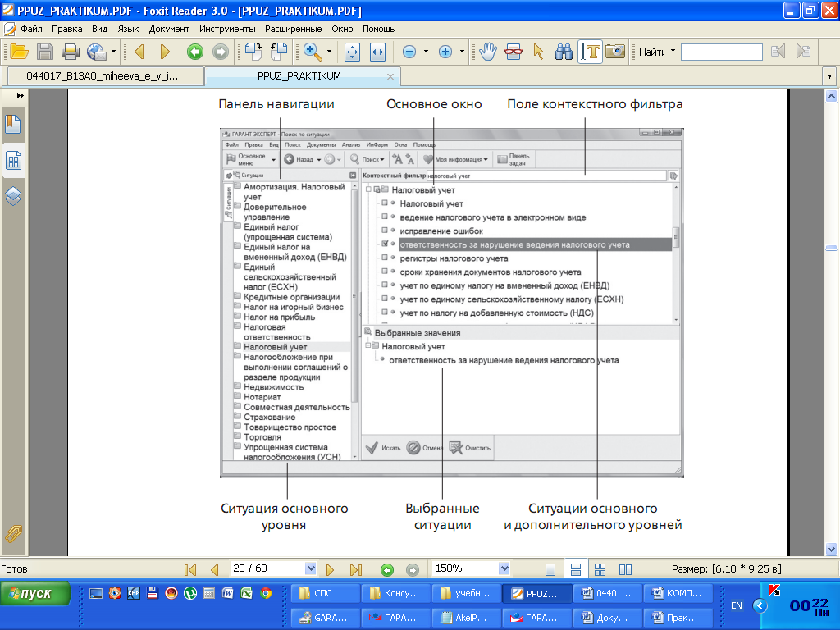Select the Snapshot camera tool
The image size is (840, 630).
(615, 52)
